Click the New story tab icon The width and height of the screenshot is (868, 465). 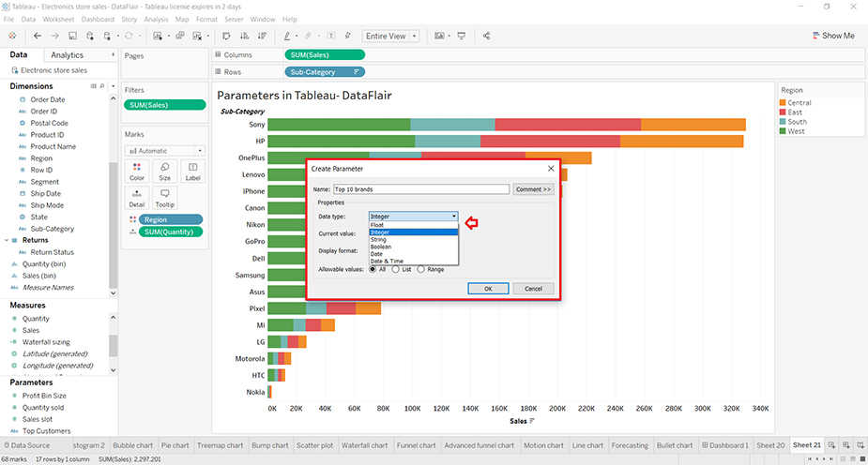click(860, 445)
